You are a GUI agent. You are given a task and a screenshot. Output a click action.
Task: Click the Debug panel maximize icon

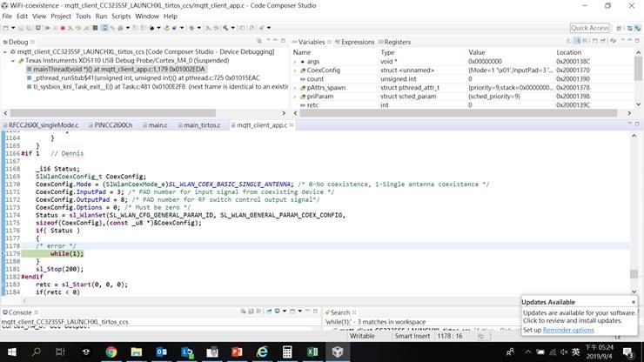click(x=283, y=41)
